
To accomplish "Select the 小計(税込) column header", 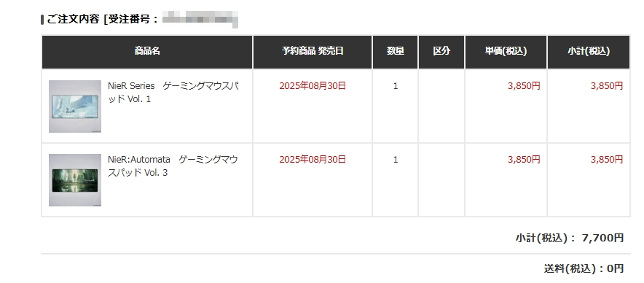I will (589, 51).
